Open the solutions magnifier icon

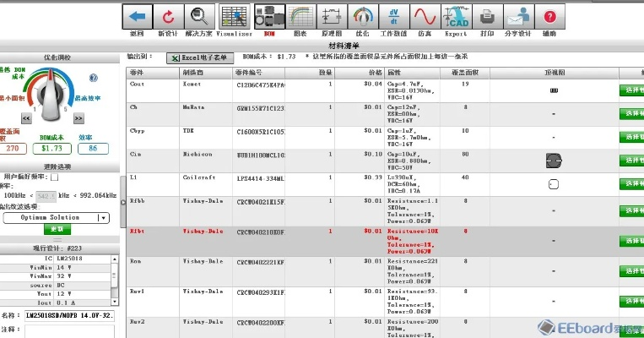pyautogui.click(x=199, y=16)
